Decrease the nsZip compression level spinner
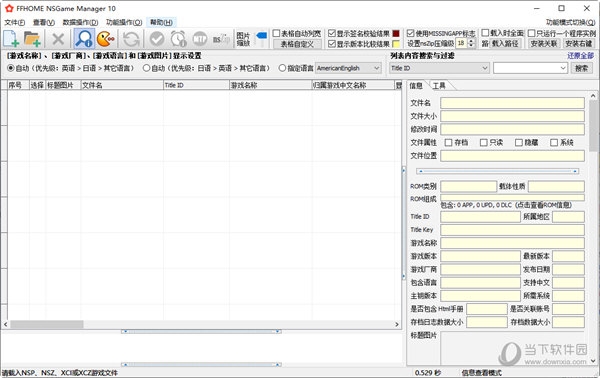Viewport: 600px width, 378px height. pyautogui.click(x=471, y=46)
